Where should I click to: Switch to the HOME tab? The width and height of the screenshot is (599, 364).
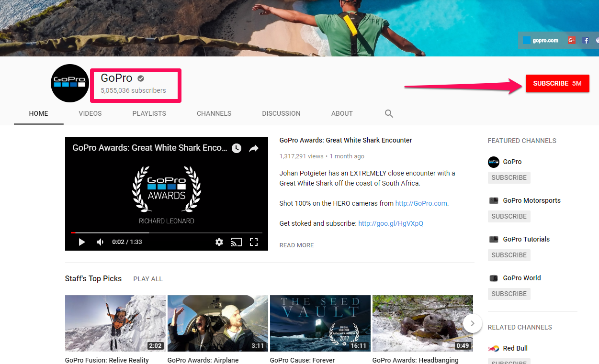(38, 113)
